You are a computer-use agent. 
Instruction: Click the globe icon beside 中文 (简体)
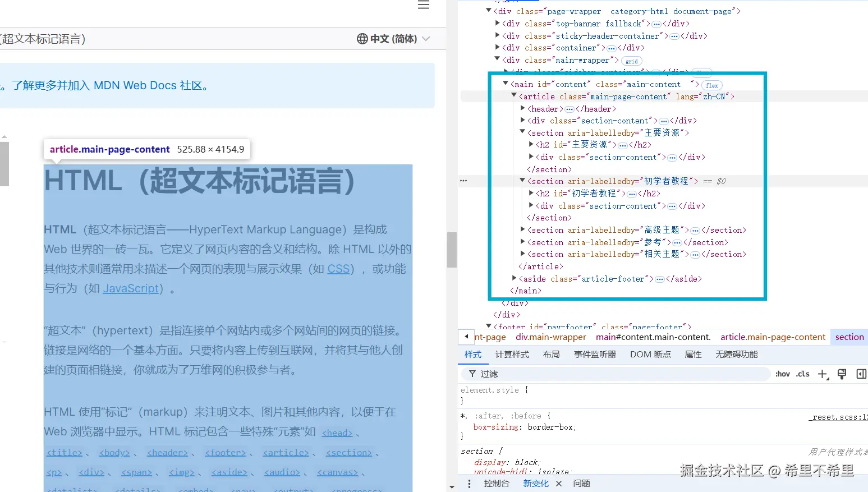click(x=362, y=39)
